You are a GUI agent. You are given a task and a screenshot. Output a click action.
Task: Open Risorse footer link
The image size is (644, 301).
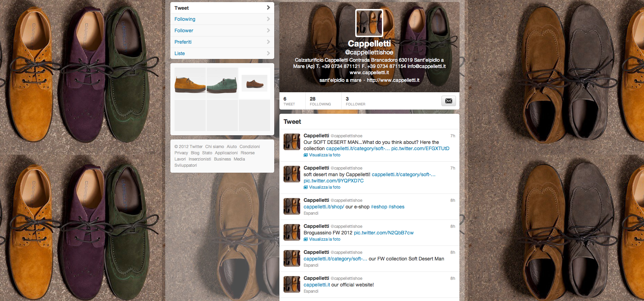tap(248, 153)
